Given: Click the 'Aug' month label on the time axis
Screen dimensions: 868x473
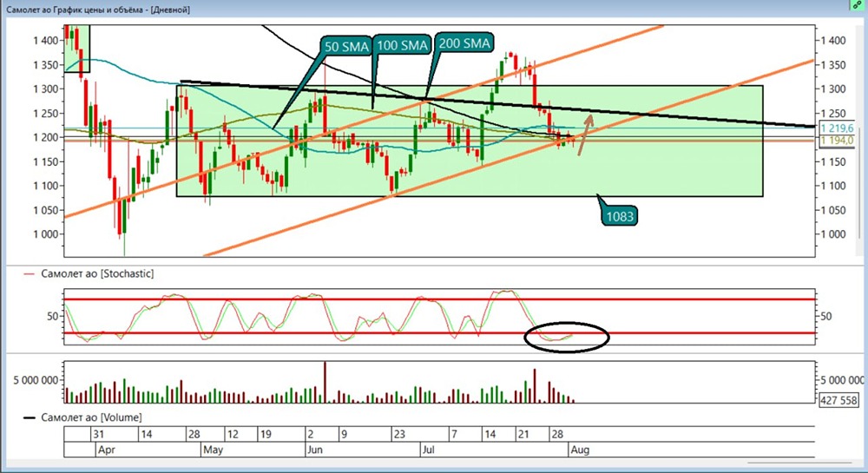Looking at the screenshot, I should click(580, 450).
